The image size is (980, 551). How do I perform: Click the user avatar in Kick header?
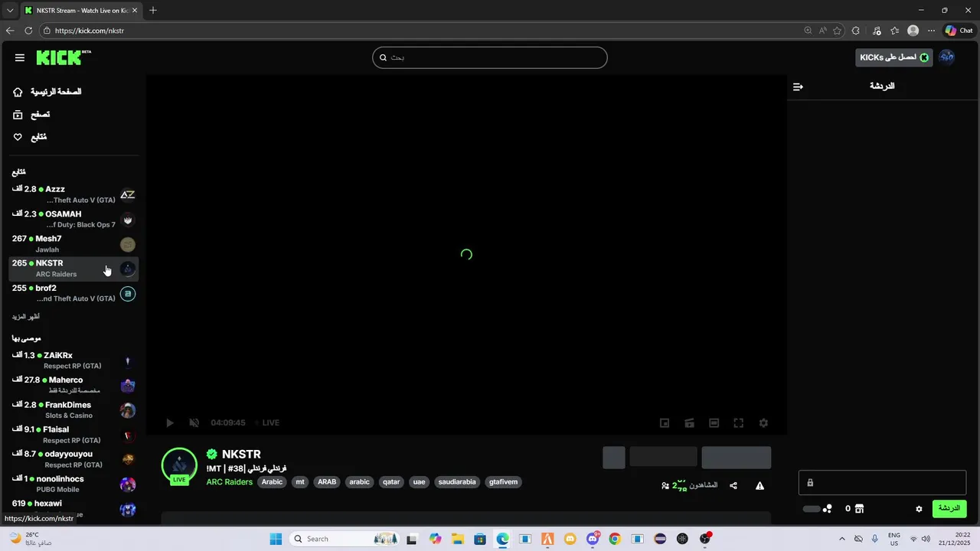pos(947,57)
